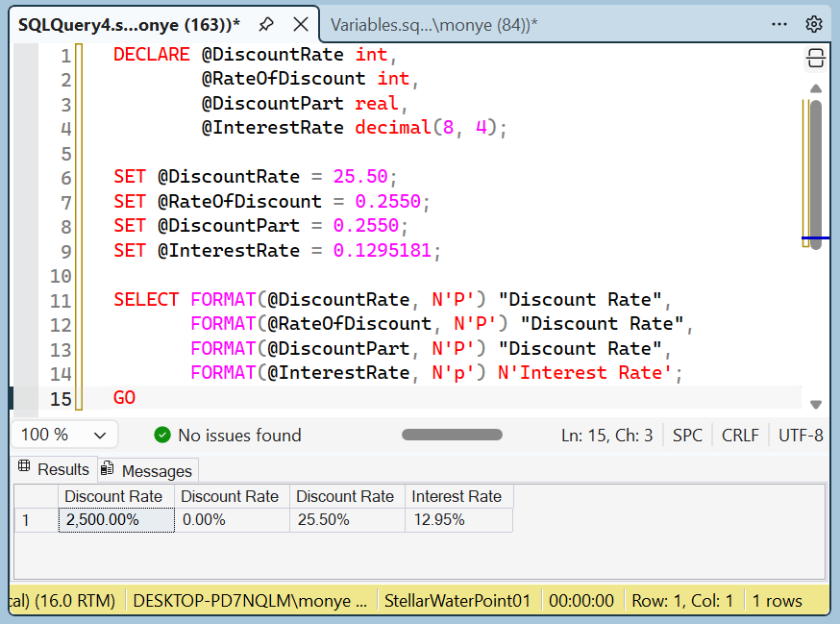The width and height of the screenshot is (840, 624).
Task: Click decimal on line 4
Action: tap(393, 128)
